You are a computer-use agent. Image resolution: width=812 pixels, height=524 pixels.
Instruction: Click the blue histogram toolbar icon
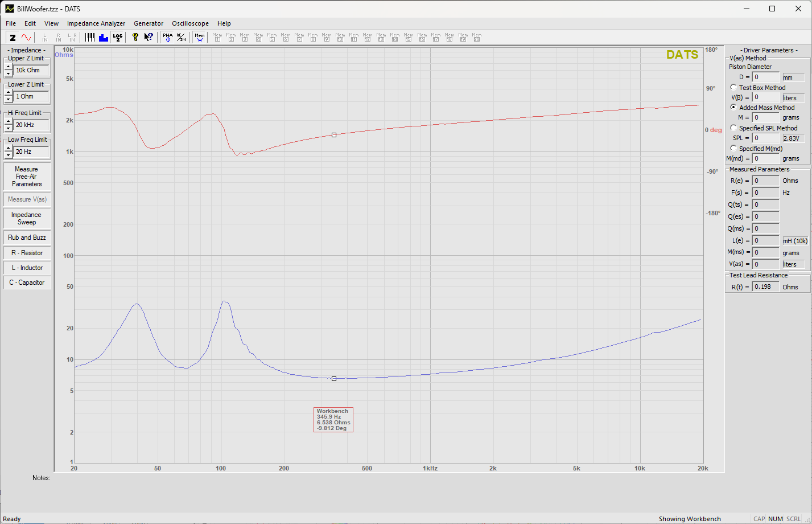(x=104, y=38)
